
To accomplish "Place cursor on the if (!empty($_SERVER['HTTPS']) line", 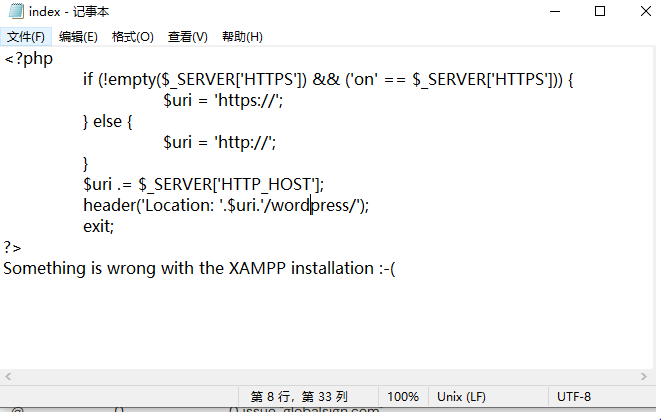I will click(328, 79).
